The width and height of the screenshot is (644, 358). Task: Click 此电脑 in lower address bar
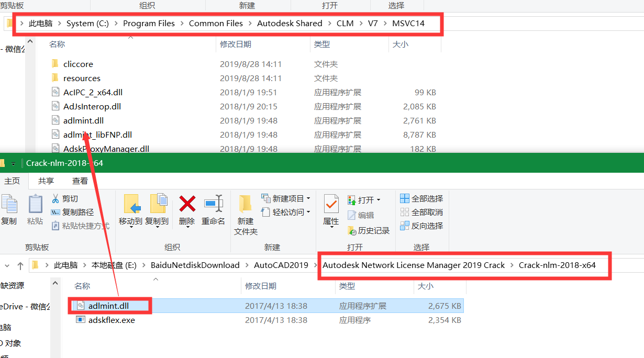(66, 265)
